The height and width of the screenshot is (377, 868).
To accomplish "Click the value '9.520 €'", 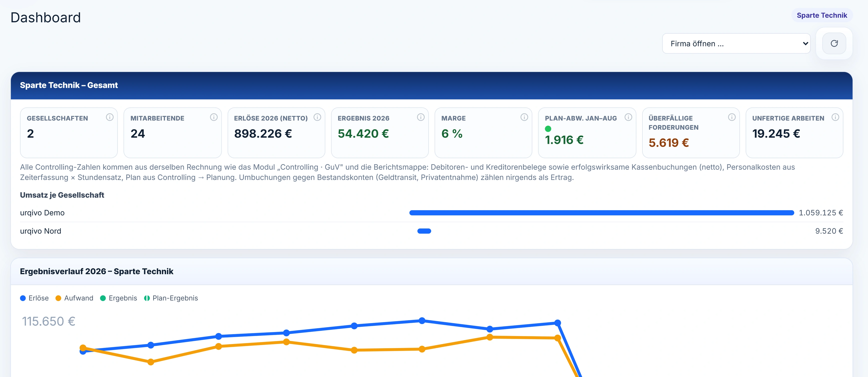I will [829, 231].
